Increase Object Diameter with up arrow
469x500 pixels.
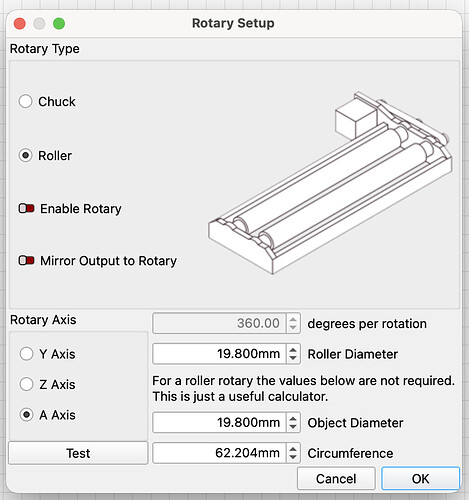[x=293, y=418]
